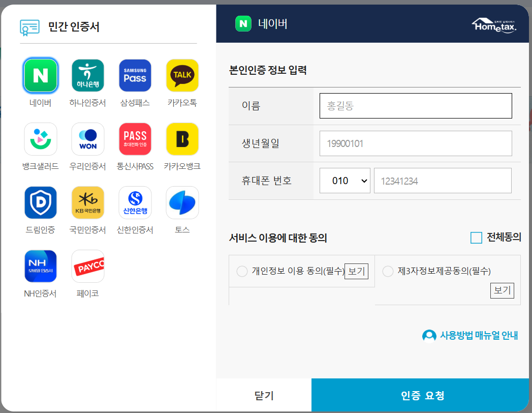
Task: Focus the 생년월일 input field
Action: 416,143
